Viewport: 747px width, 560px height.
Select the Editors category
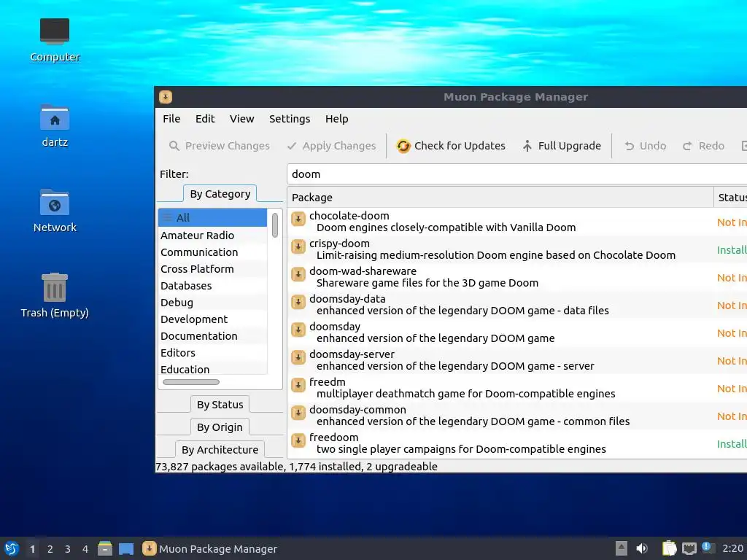click(x=212, y=353)
